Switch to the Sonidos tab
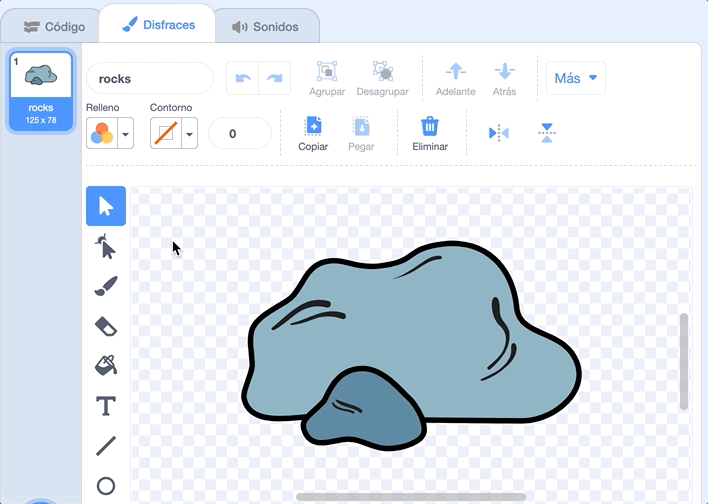The image size is (708, 504). (x=266, y=27)
